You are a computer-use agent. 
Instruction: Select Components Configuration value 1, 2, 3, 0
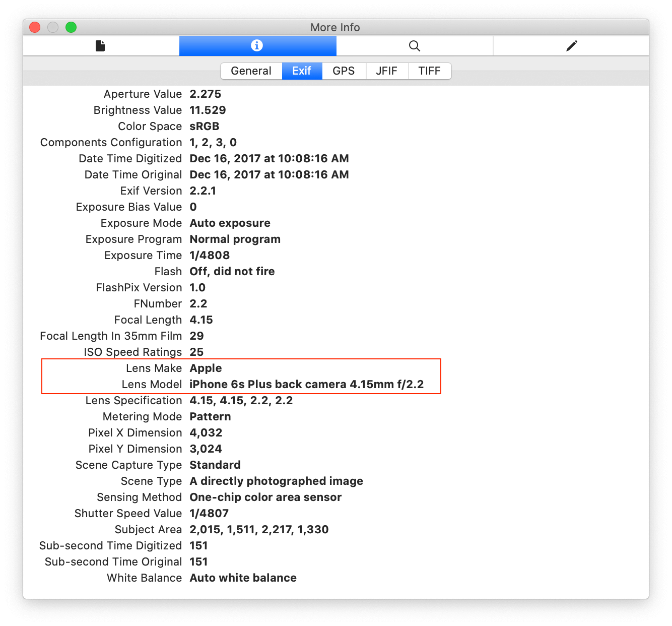coord(213,143)
